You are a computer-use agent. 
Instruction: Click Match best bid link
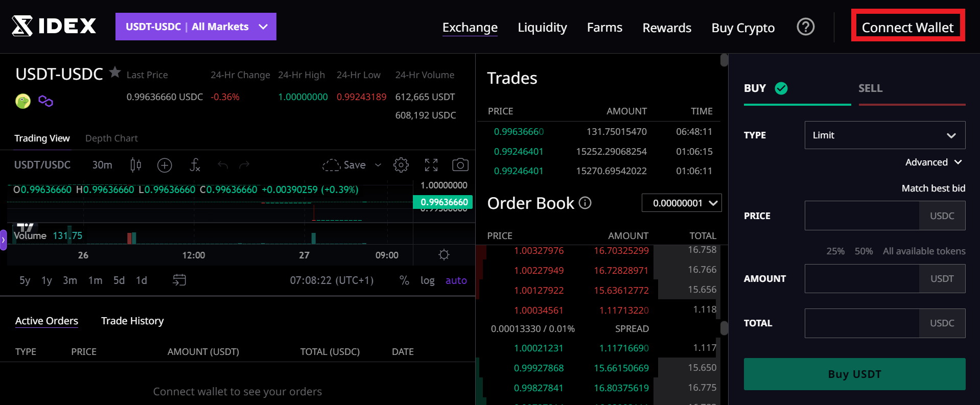point(934,188)
